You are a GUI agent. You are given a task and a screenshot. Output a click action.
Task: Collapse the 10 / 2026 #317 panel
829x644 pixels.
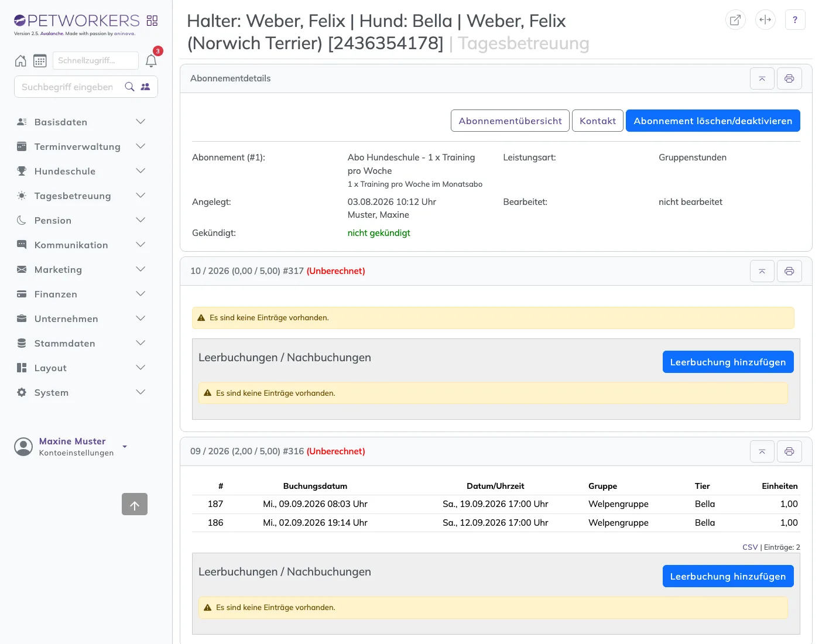pos(762,271)
